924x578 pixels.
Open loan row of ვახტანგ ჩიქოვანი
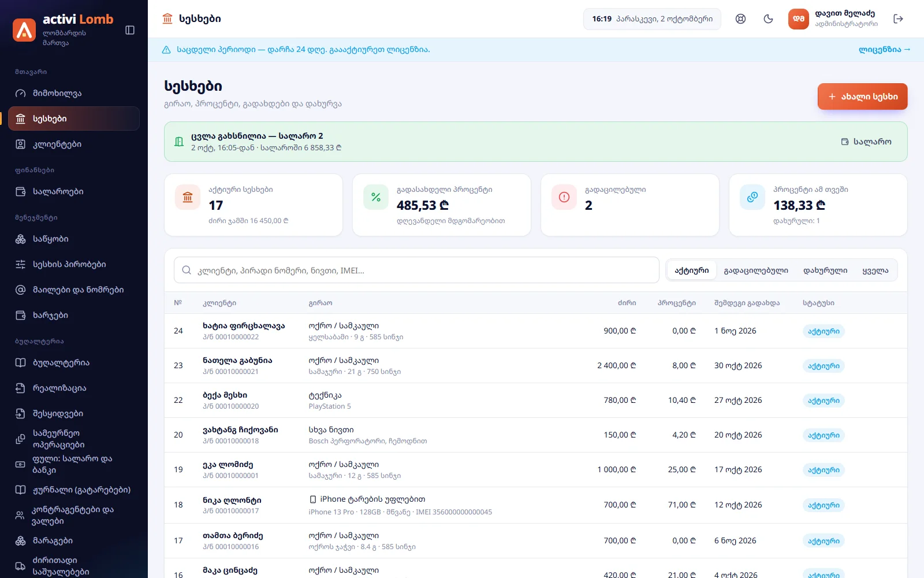coord(535,435)
